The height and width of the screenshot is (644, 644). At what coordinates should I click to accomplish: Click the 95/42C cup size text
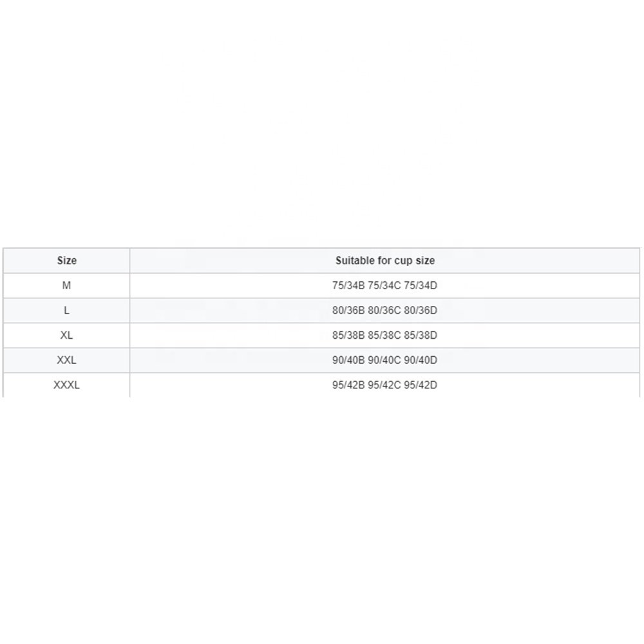(384, 385)
